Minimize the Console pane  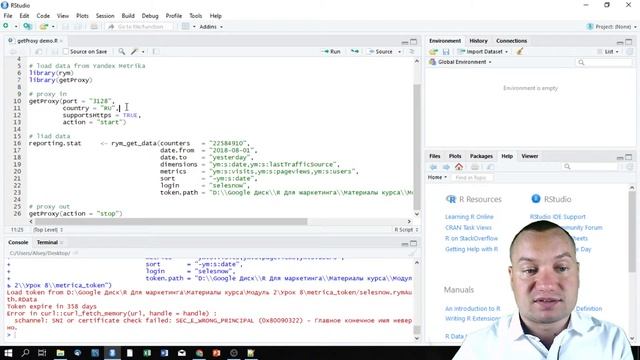coord(404,244)
